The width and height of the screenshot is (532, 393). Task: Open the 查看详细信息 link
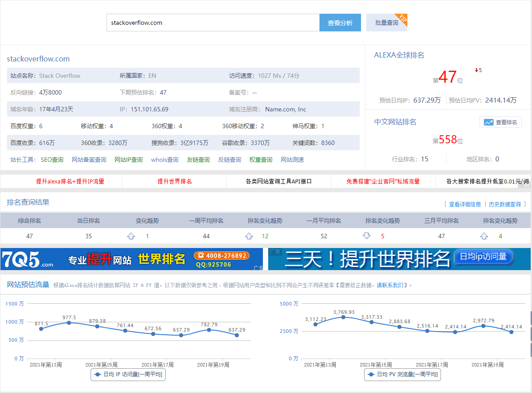(x=465, y=204)
